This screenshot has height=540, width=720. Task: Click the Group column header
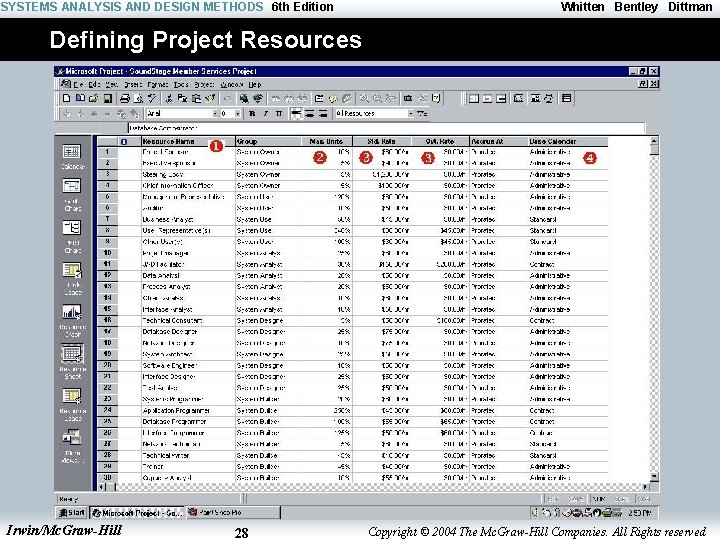(269, 141)
